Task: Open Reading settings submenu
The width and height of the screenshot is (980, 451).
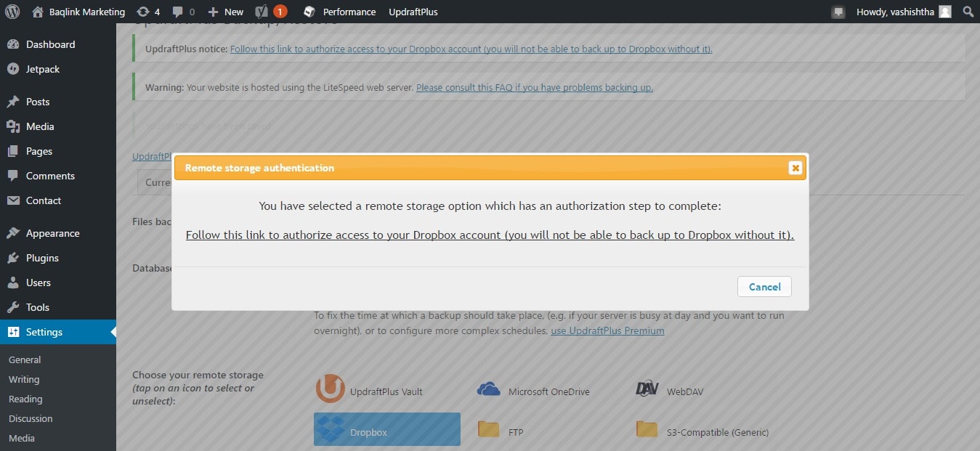Action: (25, 399)
